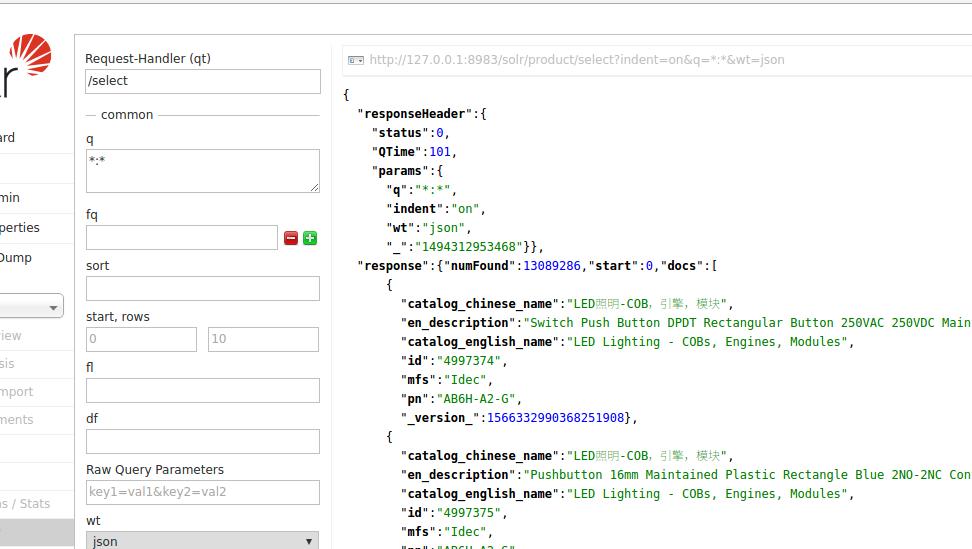This screenshot has width=972, height=549.
Task: Click the red remove fq button
Action: point(291,238)
